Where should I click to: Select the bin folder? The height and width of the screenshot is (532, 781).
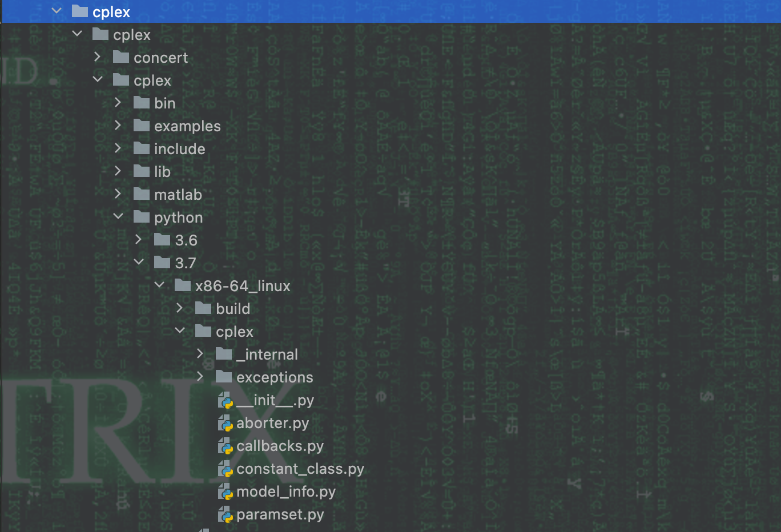[166, 103]
